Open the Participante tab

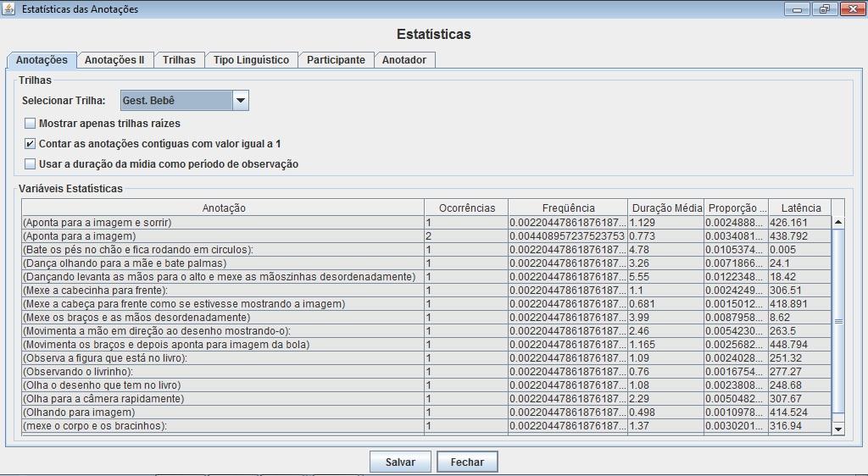coord(336,60)
